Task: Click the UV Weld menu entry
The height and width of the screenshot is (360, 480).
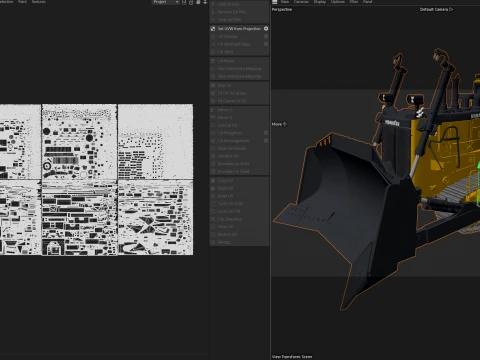Action: pyautogui.click(x=239, y=52)
